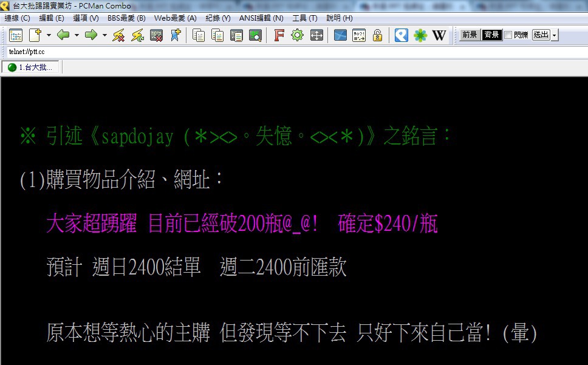The width and height of the screenshot is (588, 365).
Task: Select the 1.台大批... connection tab
Action: coord(30,67)
